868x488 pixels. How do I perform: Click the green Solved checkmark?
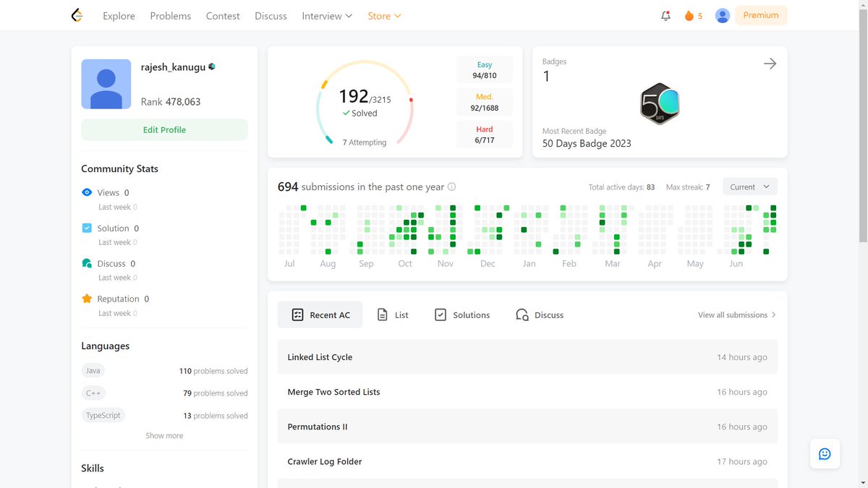click(346, 114)
